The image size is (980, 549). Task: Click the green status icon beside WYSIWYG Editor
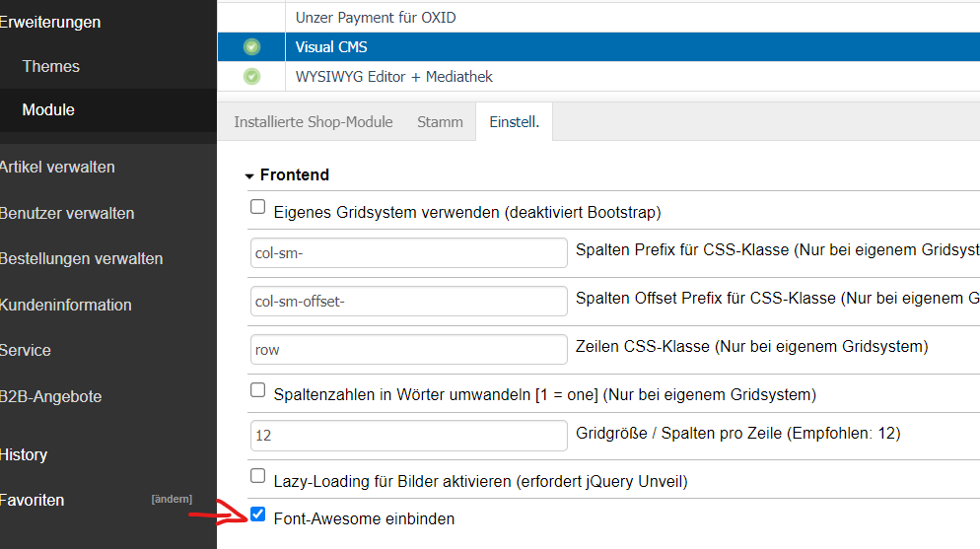point(251,76)
